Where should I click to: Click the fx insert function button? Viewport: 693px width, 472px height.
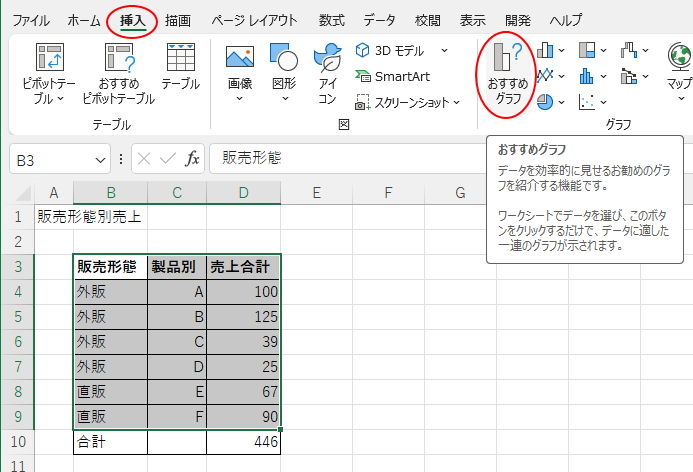192,159
